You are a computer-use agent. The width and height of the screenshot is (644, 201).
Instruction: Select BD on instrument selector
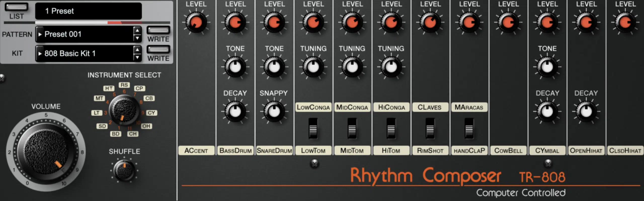[x=115, y=134]
